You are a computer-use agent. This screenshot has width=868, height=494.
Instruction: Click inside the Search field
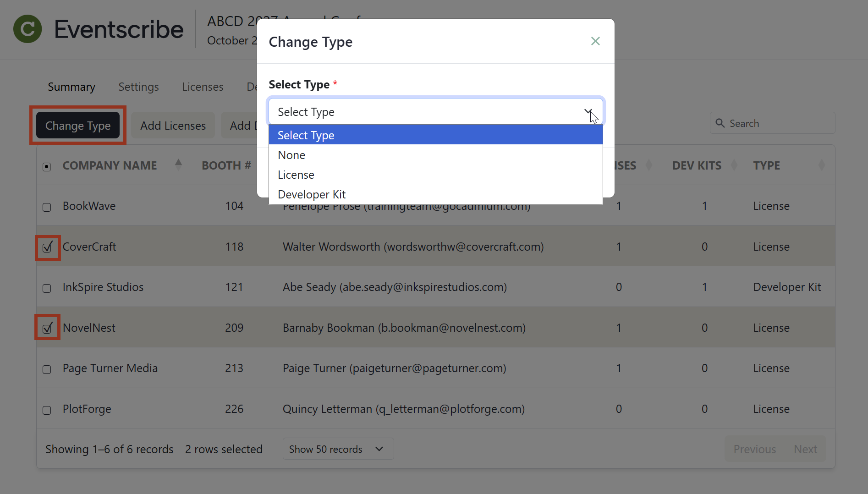tap(775, 123)
